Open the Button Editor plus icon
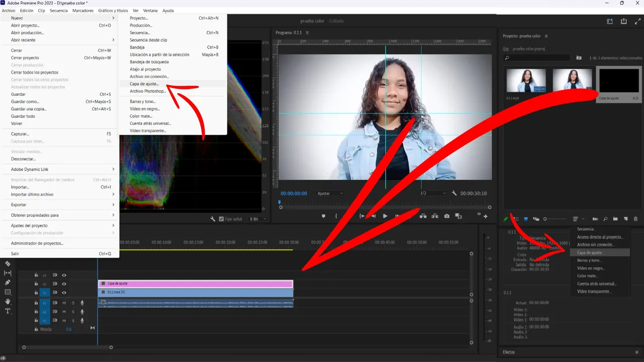This screenshot has height=362, width=644. click(x=486, y=216)
